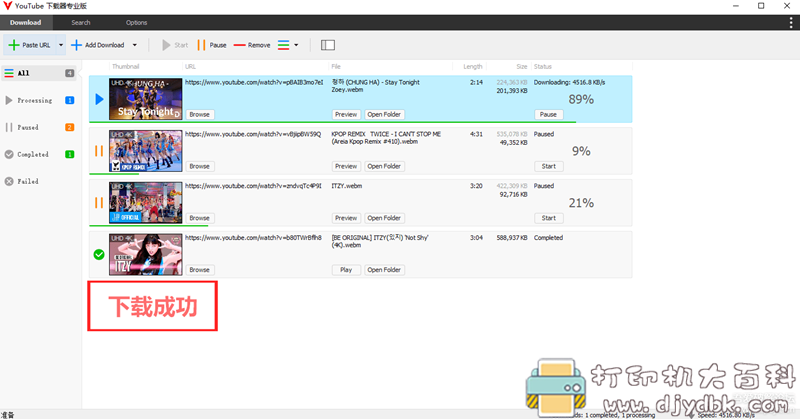The image size is (800, 419).
Task: Open the three-dot more menu
Action: tap(791, 22)
